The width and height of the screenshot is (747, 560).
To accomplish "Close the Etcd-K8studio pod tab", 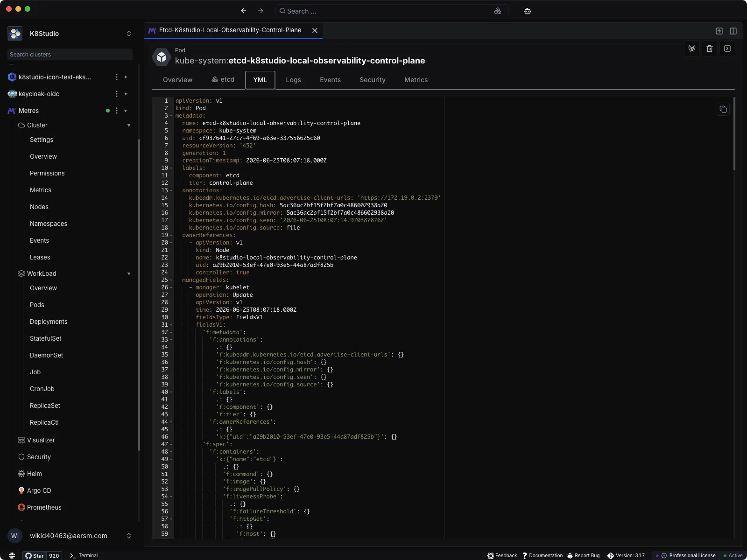I will (x=315, y=30).
